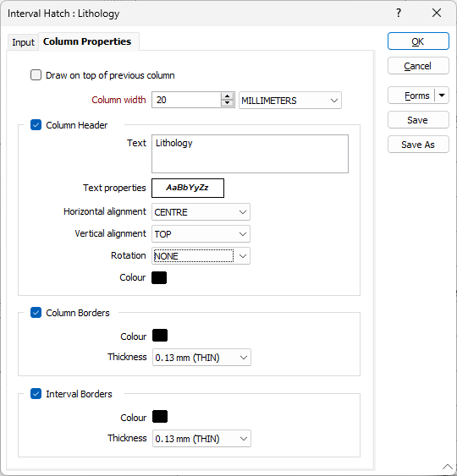Viewport: 457px width, 476px height.
Task: Enable Draw on top of previous column
Action: tap(36, 75)
